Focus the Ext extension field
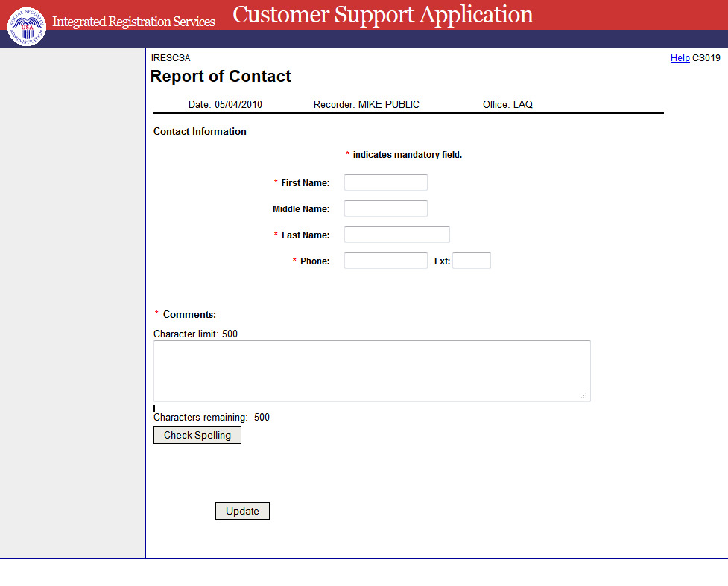Screen dimensions: 728x586 472,261
